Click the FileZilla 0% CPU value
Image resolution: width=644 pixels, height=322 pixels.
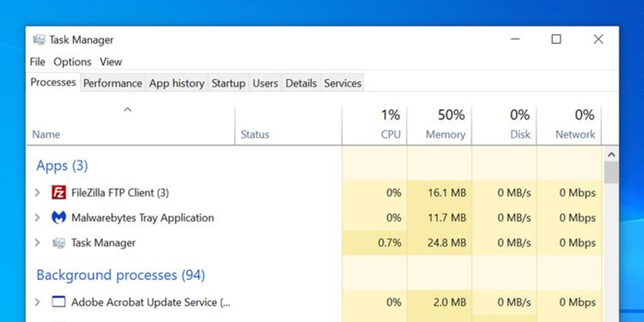point(393,193)
